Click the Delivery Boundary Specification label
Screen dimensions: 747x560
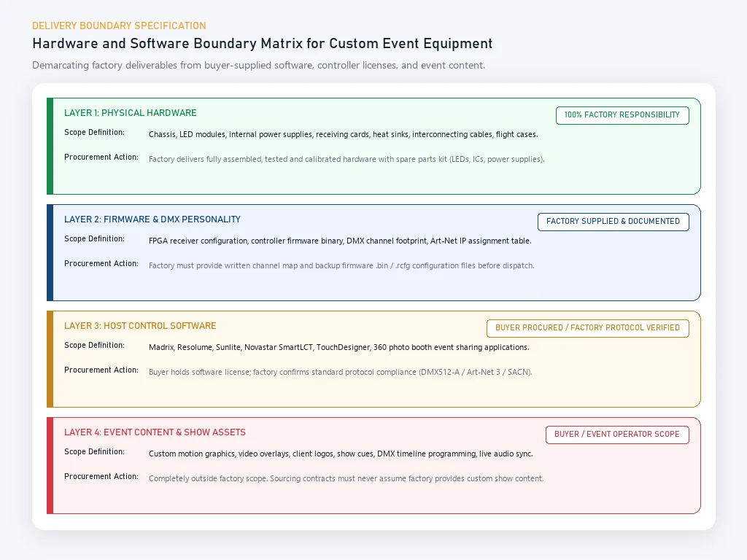coord(119,26)
